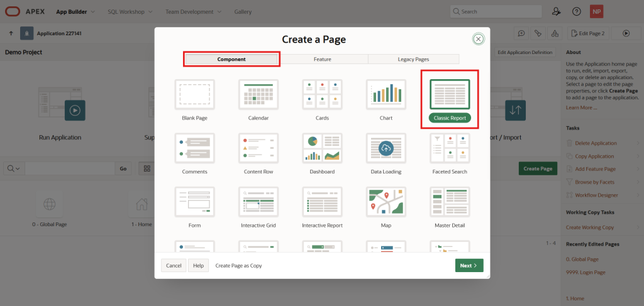644x306 pixels.
Task: Choose the Data Loading icon
Action: pyautogui.click(x=386, y=148)
